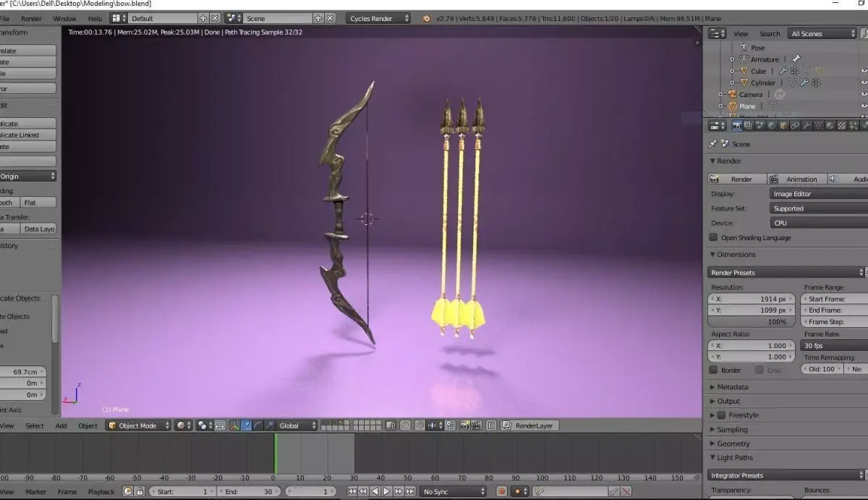Click the Render button
The width and height of the screenshot is (868, 500).
tap(736, 179)
